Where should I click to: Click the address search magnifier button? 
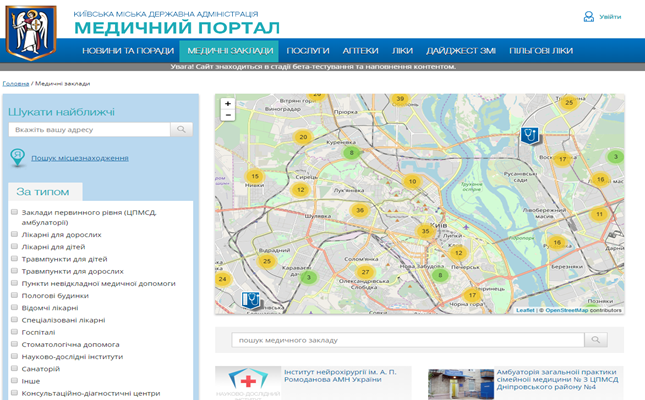pos(181,129)
